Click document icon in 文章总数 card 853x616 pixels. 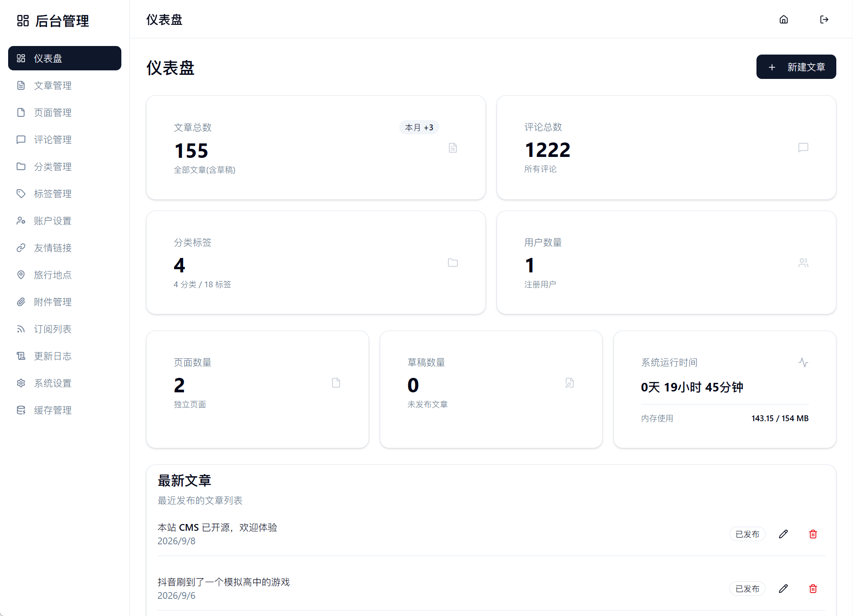[453, 147]
